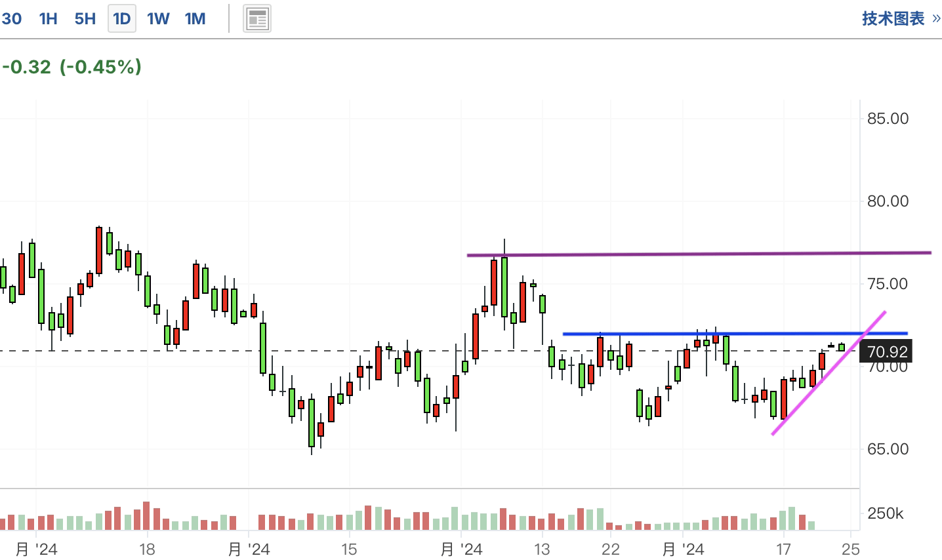Click the -0.32 (-0.45%) change value
Image resolution: width=942 pixels, height=560 pixels.
tap(72, 67)
